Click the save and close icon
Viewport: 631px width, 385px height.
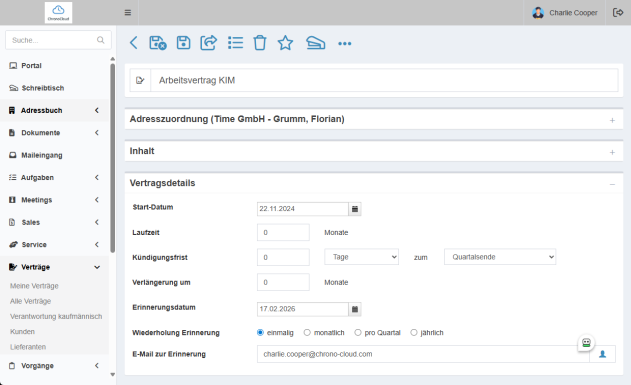point(158,43)
